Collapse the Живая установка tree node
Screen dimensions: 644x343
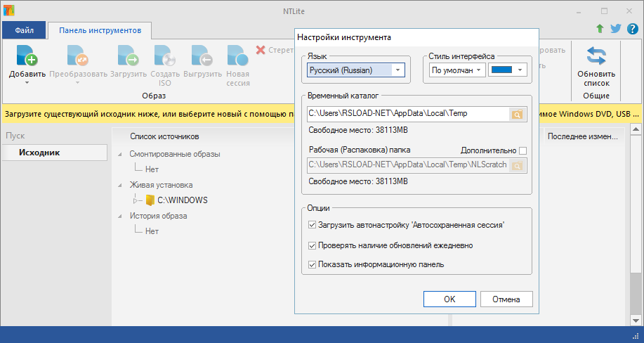[120, 185]
